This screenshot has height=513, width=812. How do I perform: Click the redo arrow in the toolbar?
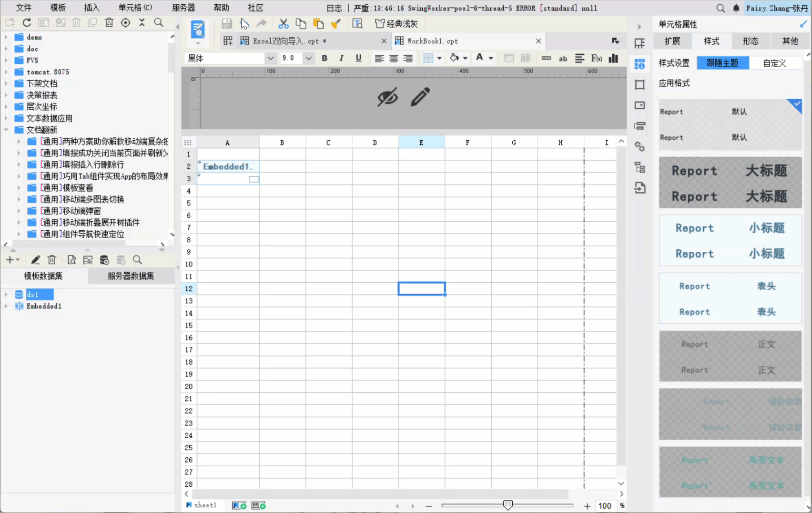(261, 23)
